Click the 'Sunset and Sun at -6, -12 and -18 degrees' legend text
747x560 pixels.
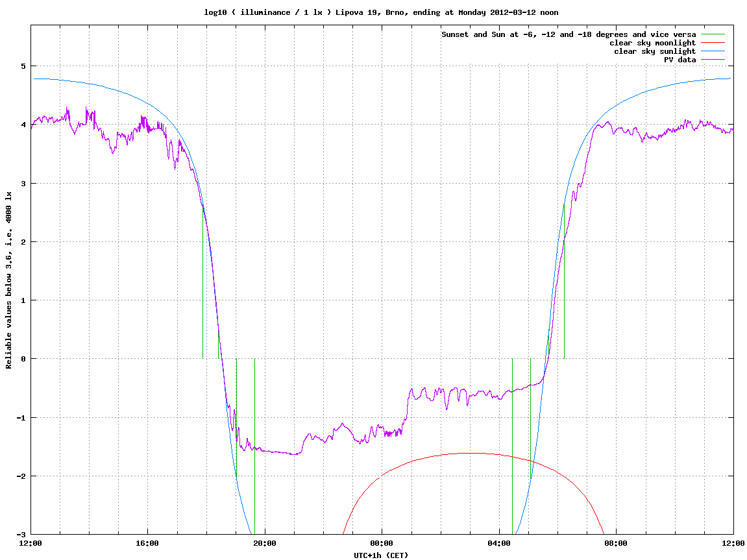point(569,34)
